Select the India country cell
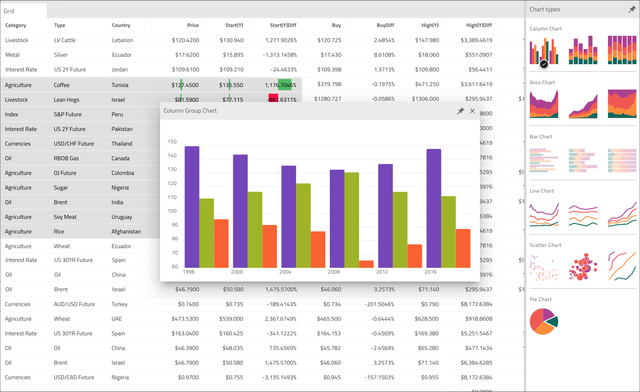This screenshot has height=392, width=640. 118,203
